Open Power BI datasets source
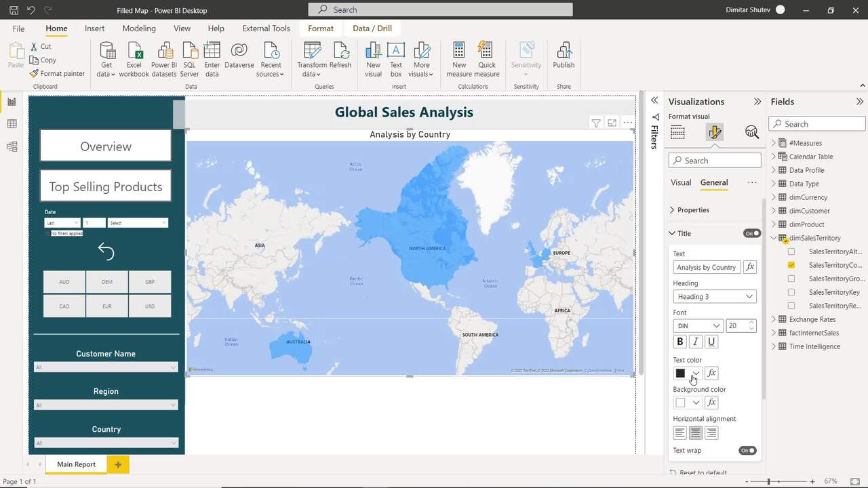The width and height of the screenshot is (868, 488). point(164,60)
